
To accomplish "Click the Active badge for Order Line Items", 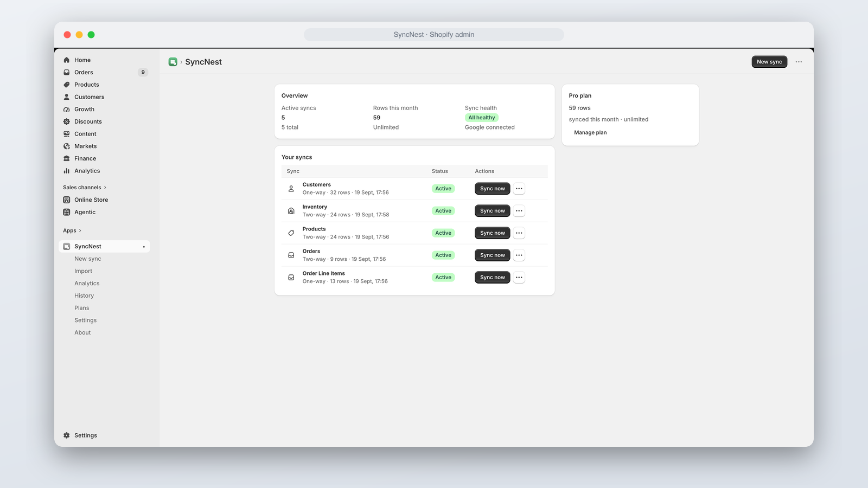I will (443, 278).
